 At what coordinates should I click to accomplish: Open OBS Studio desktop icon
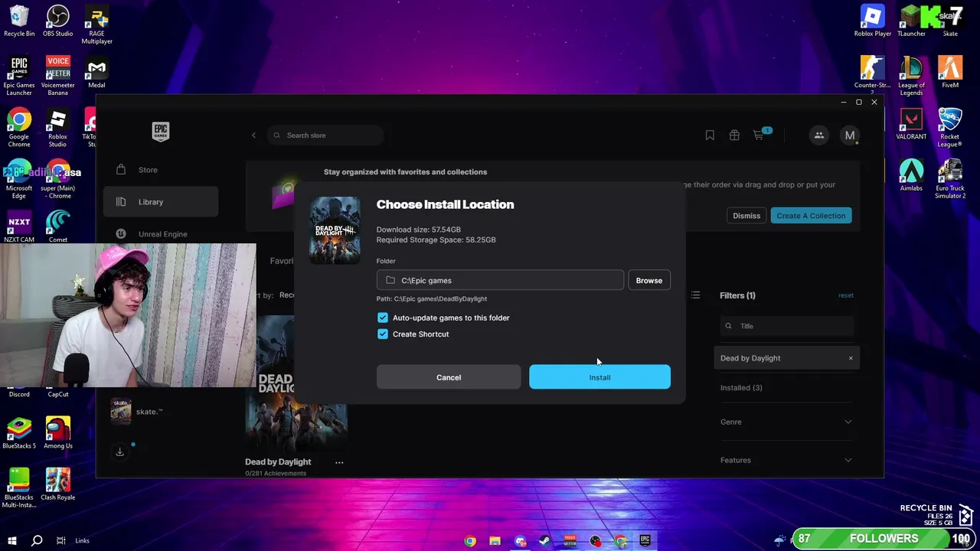58,21
